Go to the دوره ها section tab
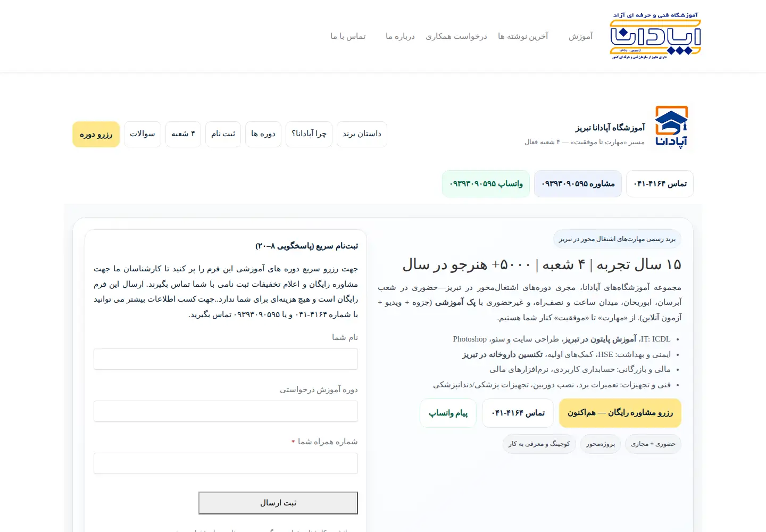 pos(263,134)
